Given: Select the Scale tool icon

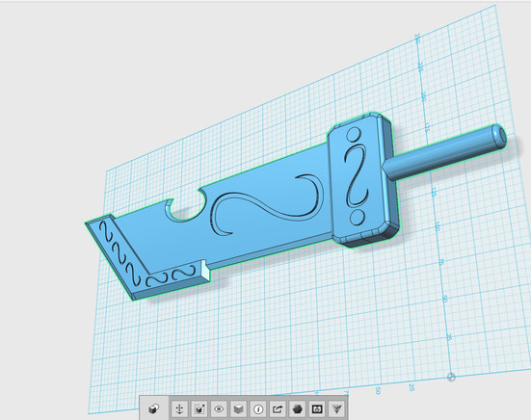Looking at the screenshot, I should (x=199, y=409).
